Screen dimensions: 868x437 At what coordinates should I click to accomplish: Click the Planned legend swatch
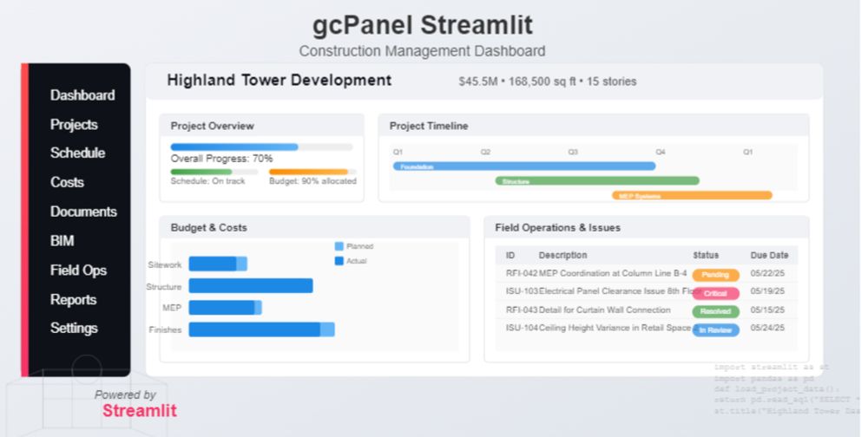(x=339, y=246)
